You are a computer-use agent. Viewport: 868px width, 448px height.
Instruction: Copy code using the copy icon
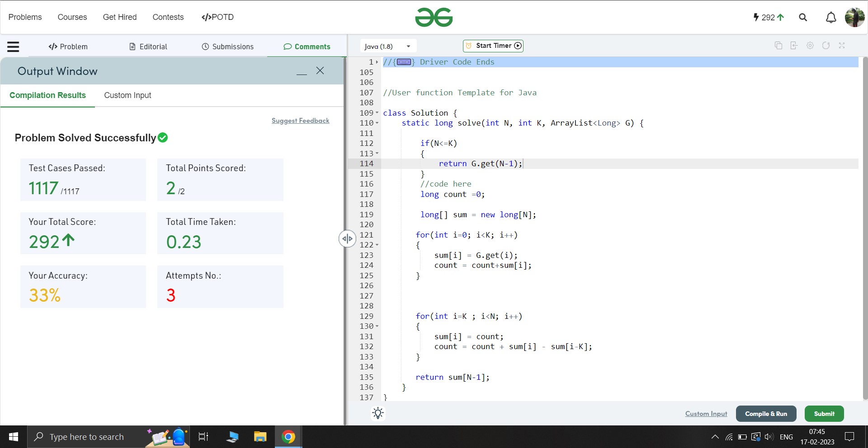click(778, 46)
